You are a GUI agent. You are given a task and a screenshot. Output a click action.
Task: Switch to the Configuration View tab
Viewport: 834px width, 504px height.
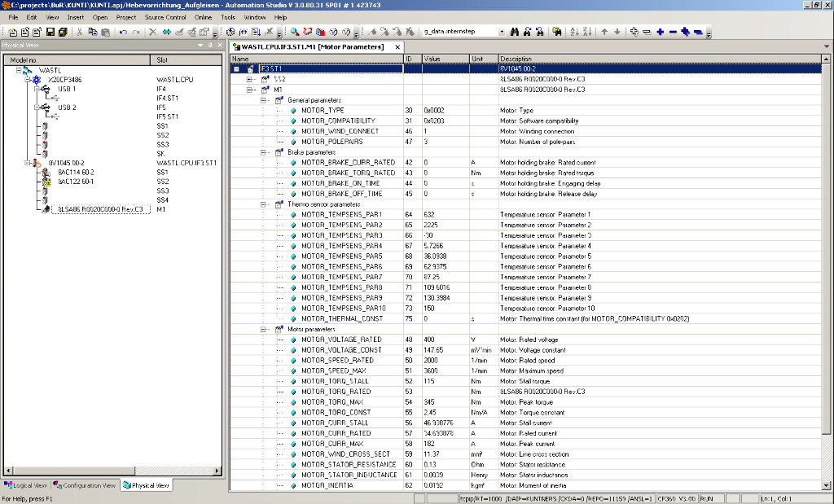(85, 485)
